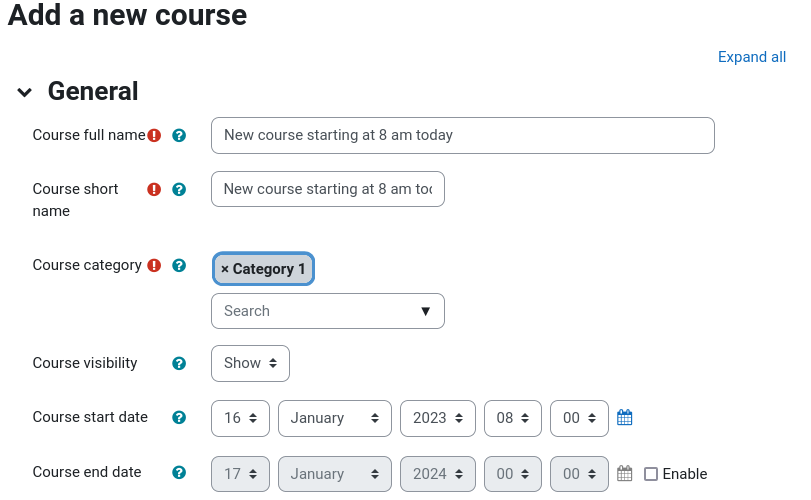Open help icon for Course visibility
Image resolution: width=811 pixels, height=500 pixels.
coord(179,363)
